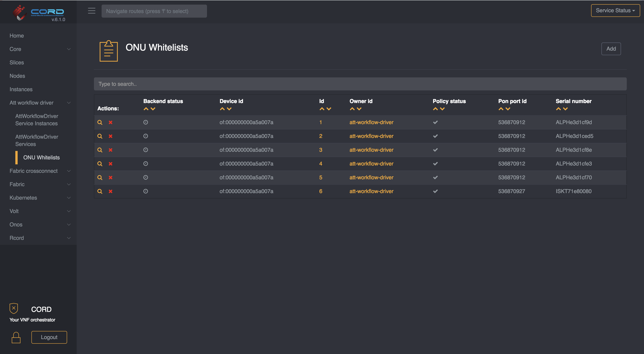Screen dimensions: 644x354
Task: Click the Add button
Action: (611, 49)
